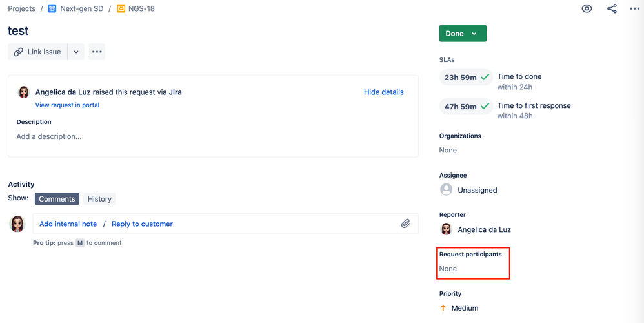Click the issue title test
Viewport: 644px width, 323px height.
(18, 31)
